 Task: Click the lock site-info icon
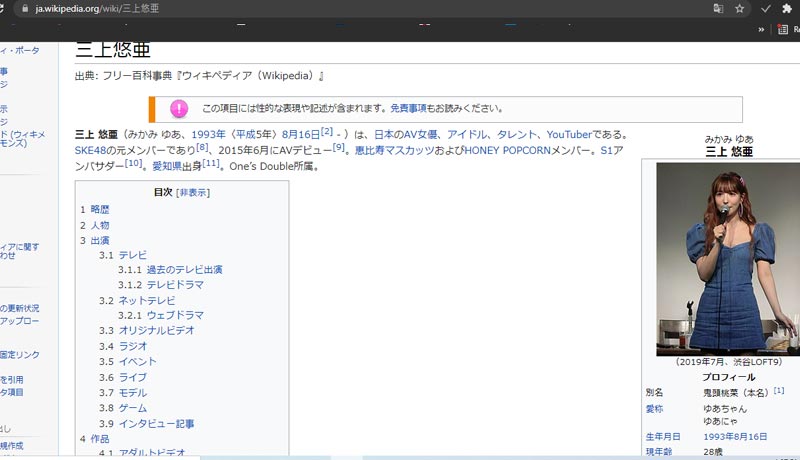pos(25,9)
